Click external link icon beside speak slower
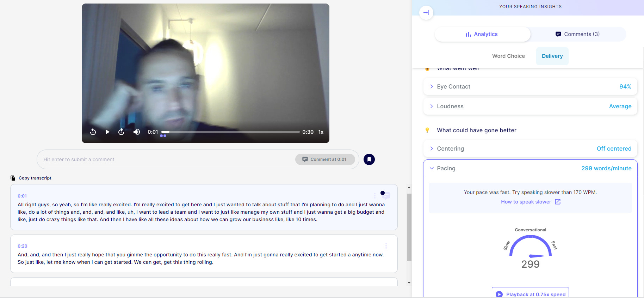The width and height of the screenshot is (644, 298). 558,202
